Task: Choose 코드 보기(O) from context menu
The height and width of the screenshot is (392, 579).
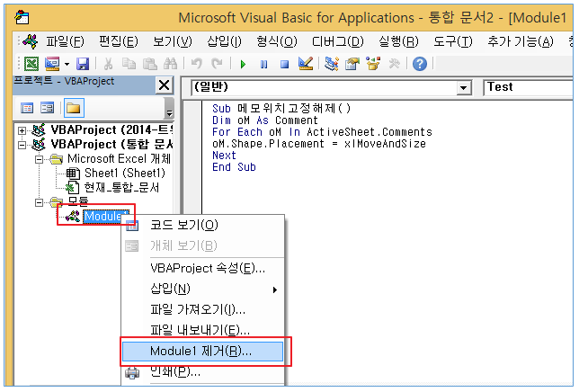Action: coord(203,225)
